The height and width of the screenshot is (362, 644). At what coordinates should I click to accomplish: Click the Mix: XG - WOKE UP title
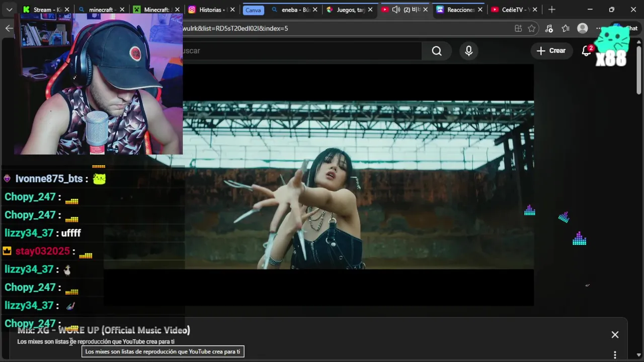tap(104, 330)
